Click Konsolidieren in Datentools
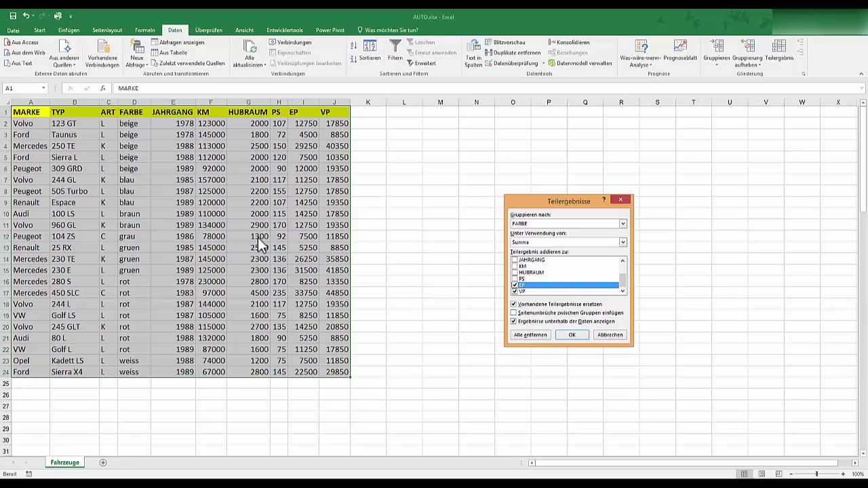This screenshot has width=868, height=488. [x=568, y=43]
